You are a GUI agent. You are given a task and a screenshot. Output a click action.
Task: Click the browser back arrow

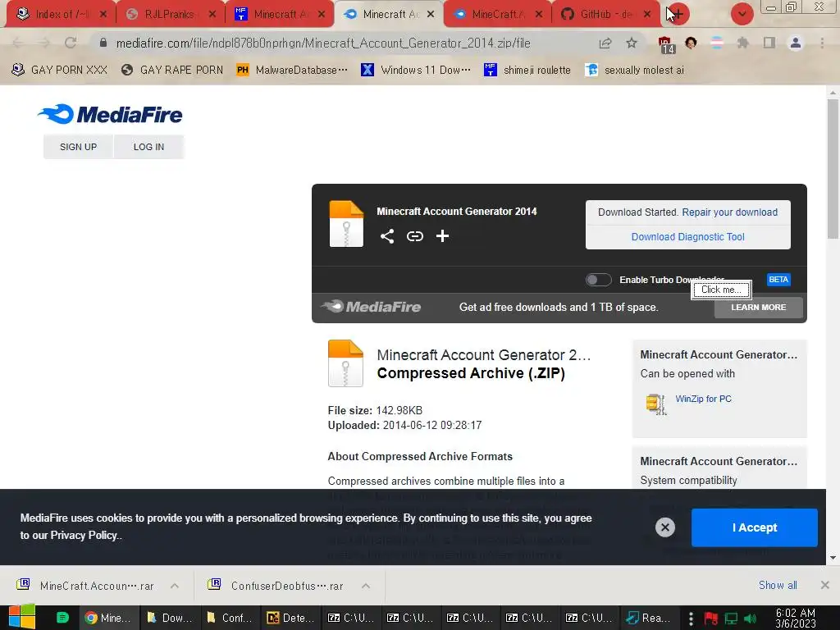[17, 43]
